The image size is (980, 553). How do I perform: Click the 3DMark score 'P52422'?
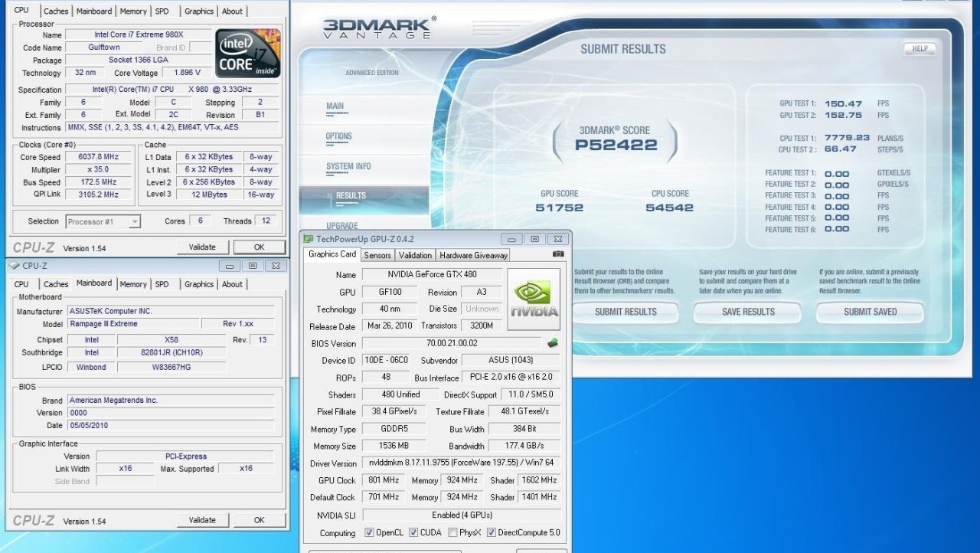pos(615,145)
